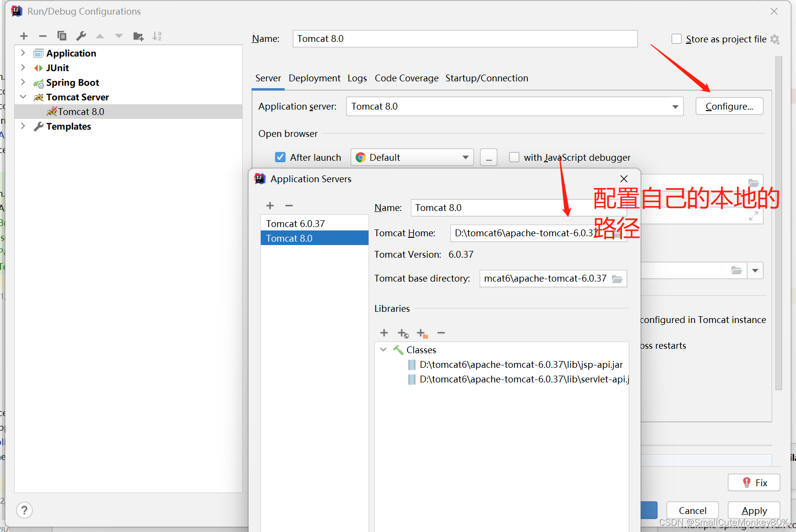The height and width of the screenshot is (532, 796).
Task: Click the jsp-api.jar archive icon
Action: click(x=412, y=365)
